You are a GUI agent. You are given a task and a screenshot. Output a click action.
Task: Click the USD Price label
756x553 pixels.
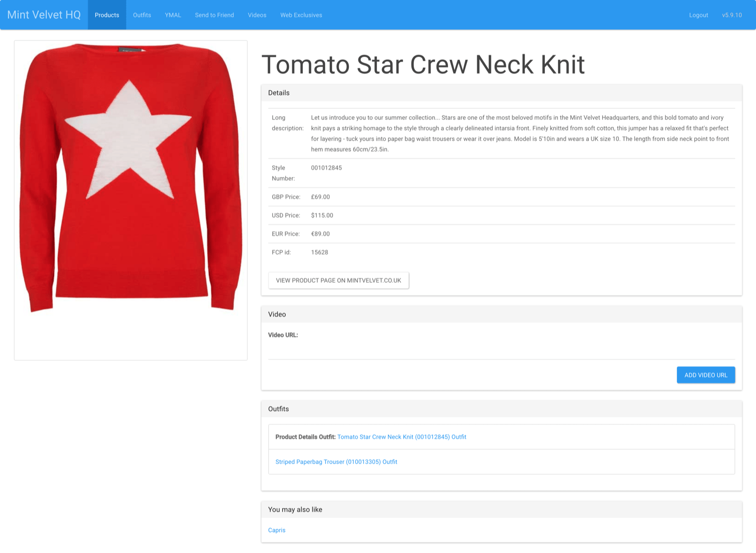coord(286,215)
